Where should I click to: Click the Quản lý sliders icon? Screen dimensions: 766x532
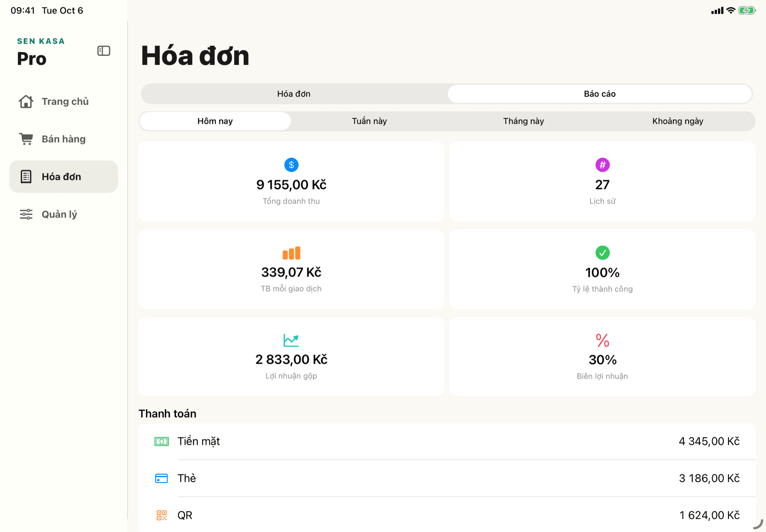(26, 214)
